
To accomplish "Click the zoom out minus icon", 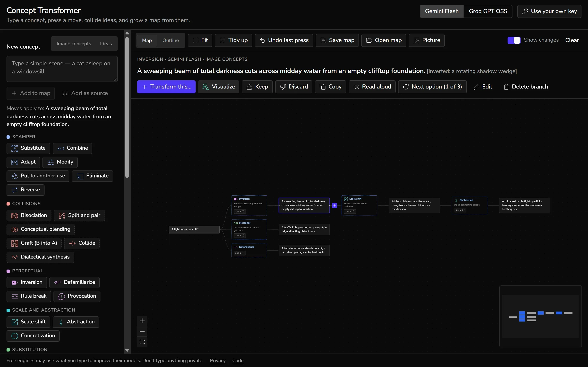I will [x=142, y=331].
